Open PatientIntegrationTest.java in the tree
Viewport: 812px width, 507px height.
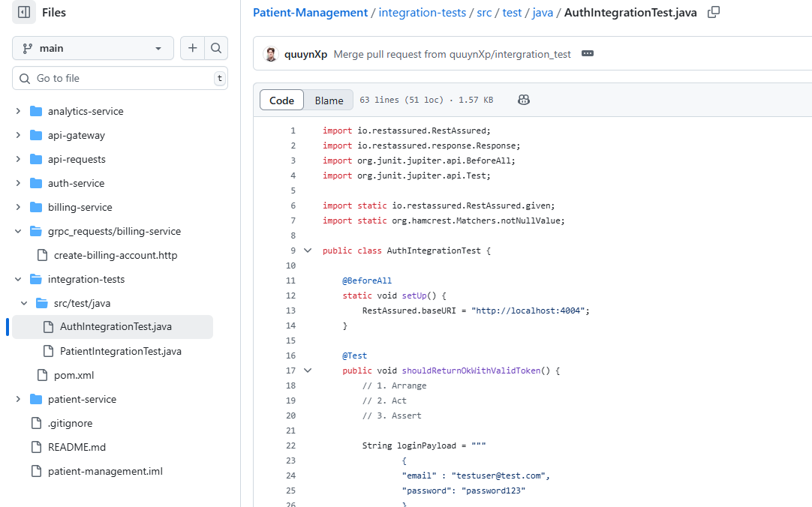pyautogui.click(x=120, y=351)
